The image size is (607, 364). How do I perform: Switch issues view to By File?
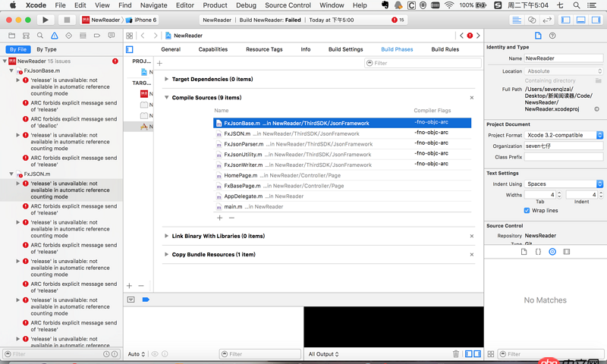(18, 49)
